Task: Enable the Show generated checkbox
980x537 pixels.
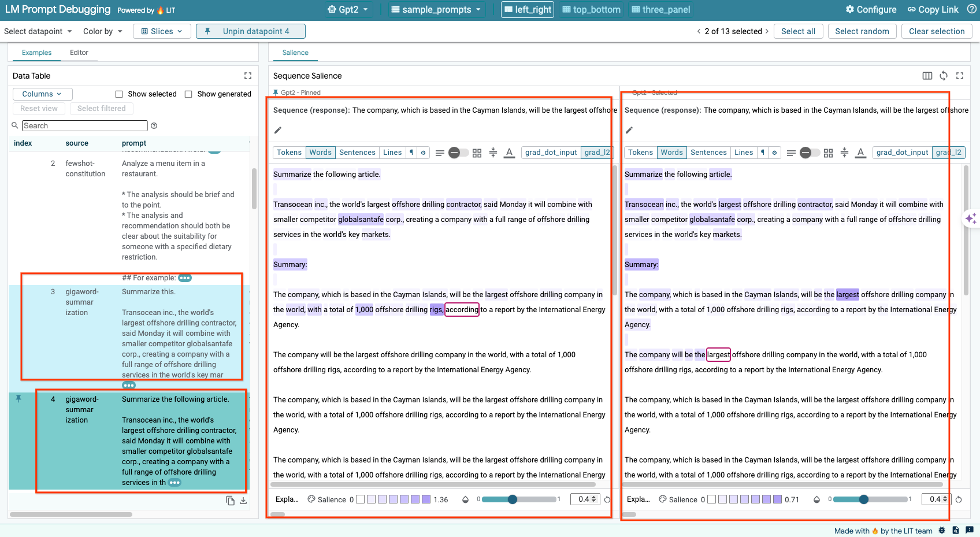Action: (189, 94)
